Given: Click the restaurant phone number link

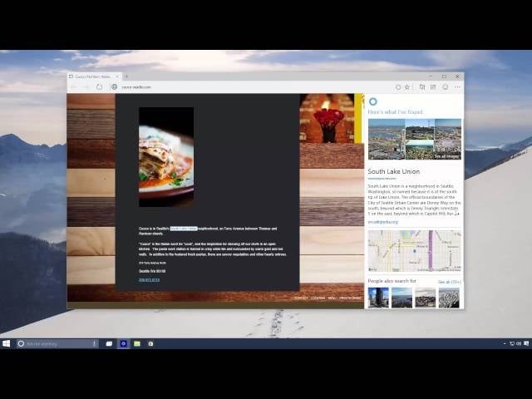Looking at the screenshot, I should pos(149,280).
